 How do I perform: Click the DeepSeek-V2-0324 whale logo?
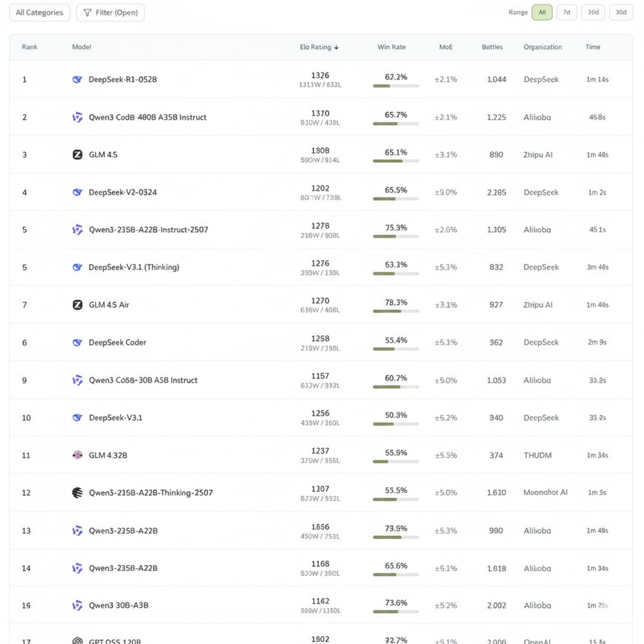(77, 192)
